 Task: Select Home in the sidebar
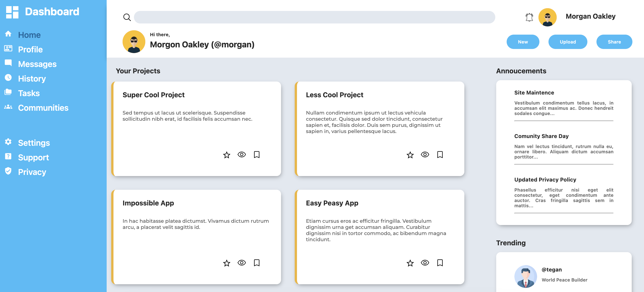coord(29,35)
